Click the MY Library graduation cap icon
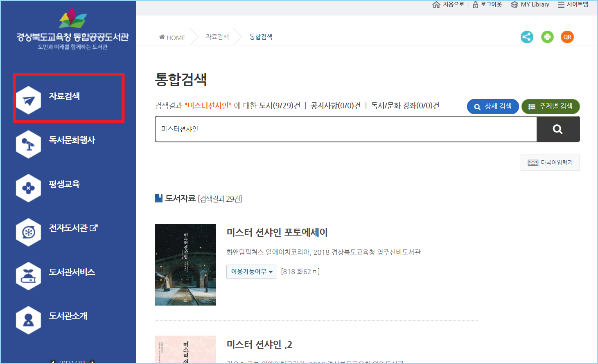 coord(515,4)
